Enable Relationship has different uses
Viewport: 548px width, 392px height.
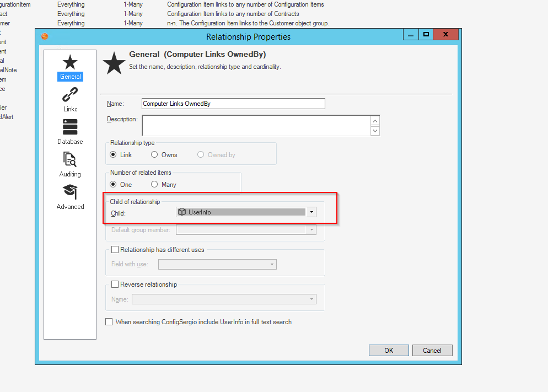pyautogui.click(x=115, y=249)
